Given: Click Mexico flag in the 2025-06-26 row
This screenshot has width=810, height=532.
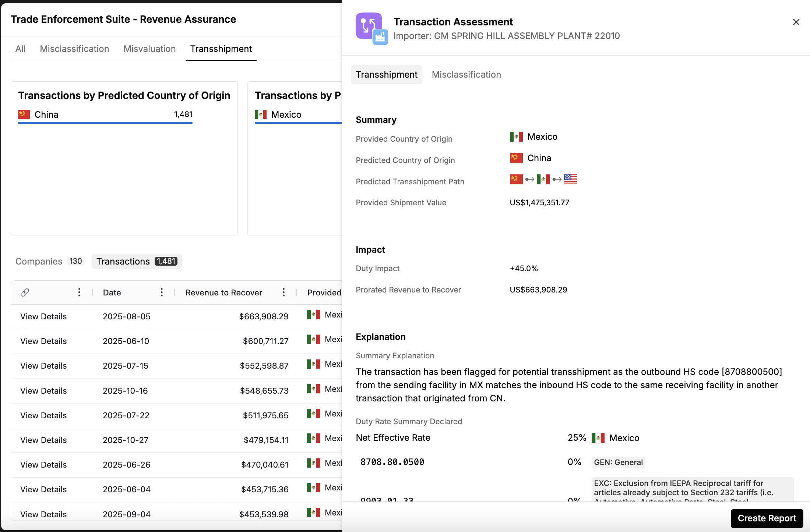Looking at the screenshot, I should coord(313,463).
